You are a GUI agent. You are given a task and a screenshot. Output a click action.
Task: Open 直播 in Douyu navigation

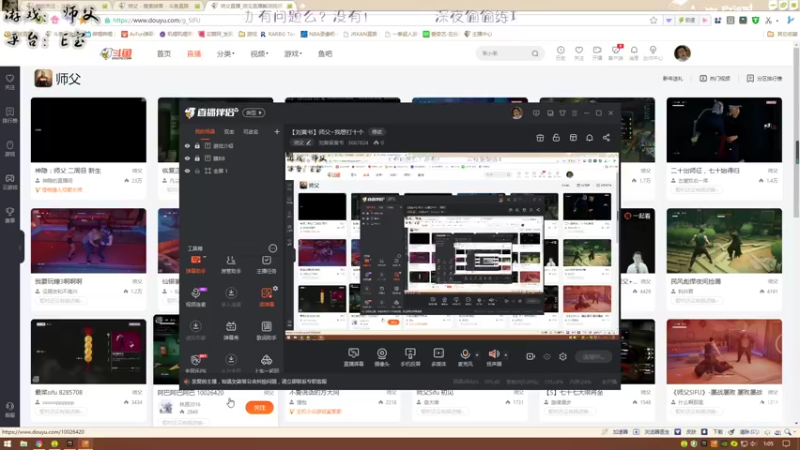(x=194, y=54)
